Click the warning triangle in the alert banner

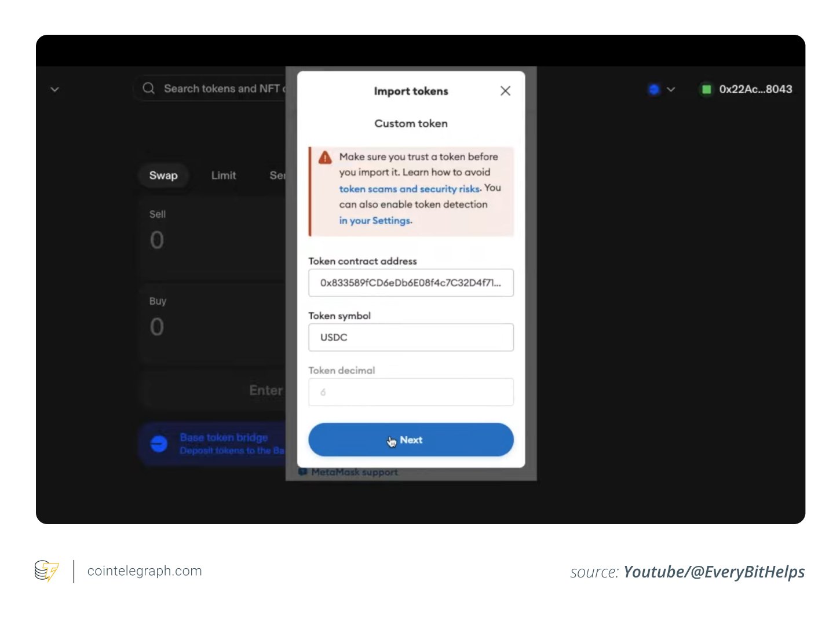(x=325, y=157)
